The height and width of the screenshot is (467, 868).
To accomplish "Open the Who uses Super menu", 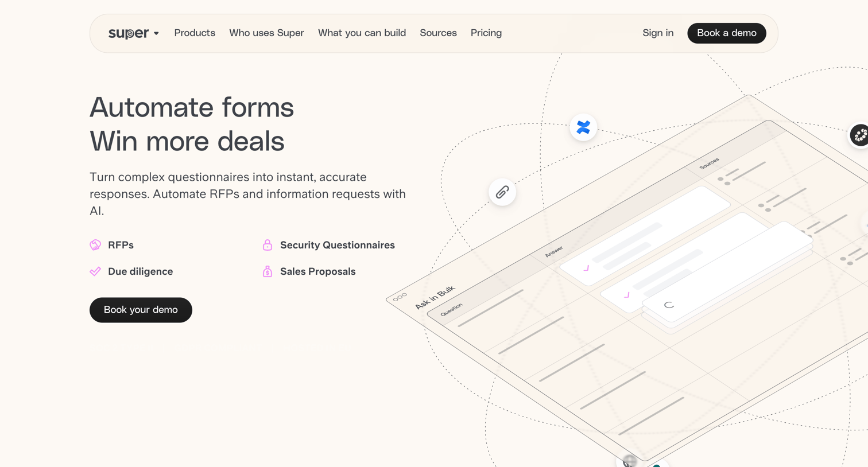I will 266,33.
